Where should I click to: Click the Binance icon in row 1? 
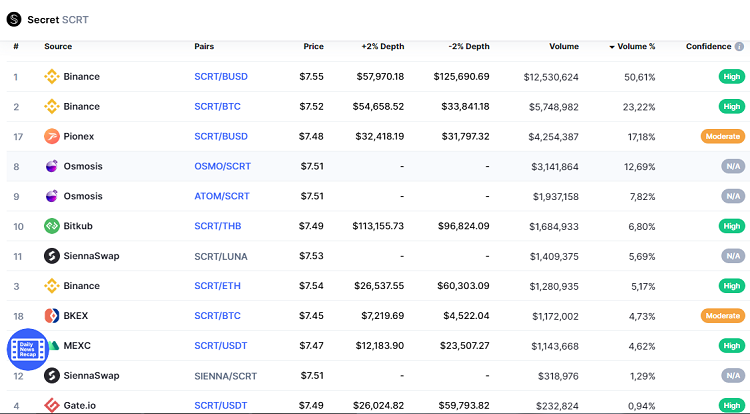pos(52,76)
